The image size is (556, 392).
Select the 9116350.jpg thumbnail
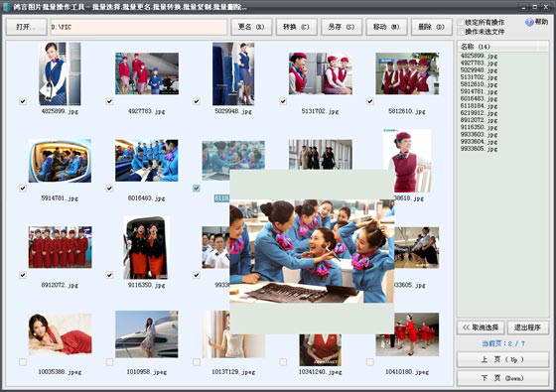coord(147,247)
